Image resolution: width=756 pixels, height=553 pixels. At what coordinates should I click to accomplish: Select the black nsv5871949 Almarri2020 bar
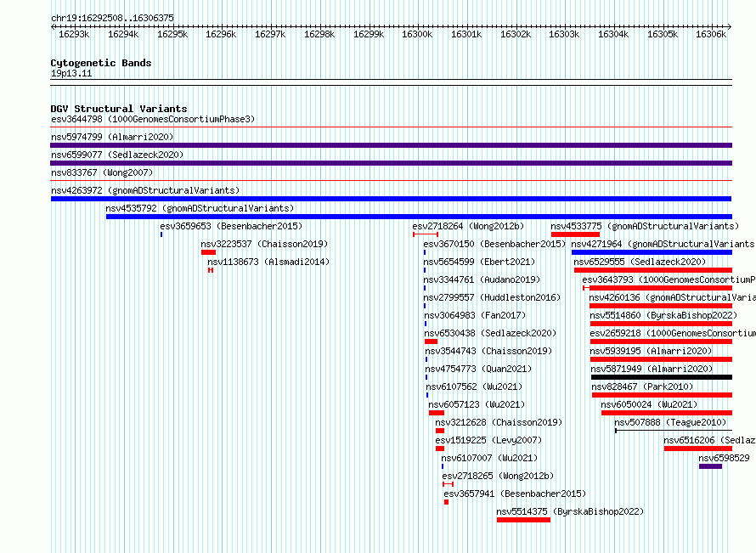click(x=662, y=377)
